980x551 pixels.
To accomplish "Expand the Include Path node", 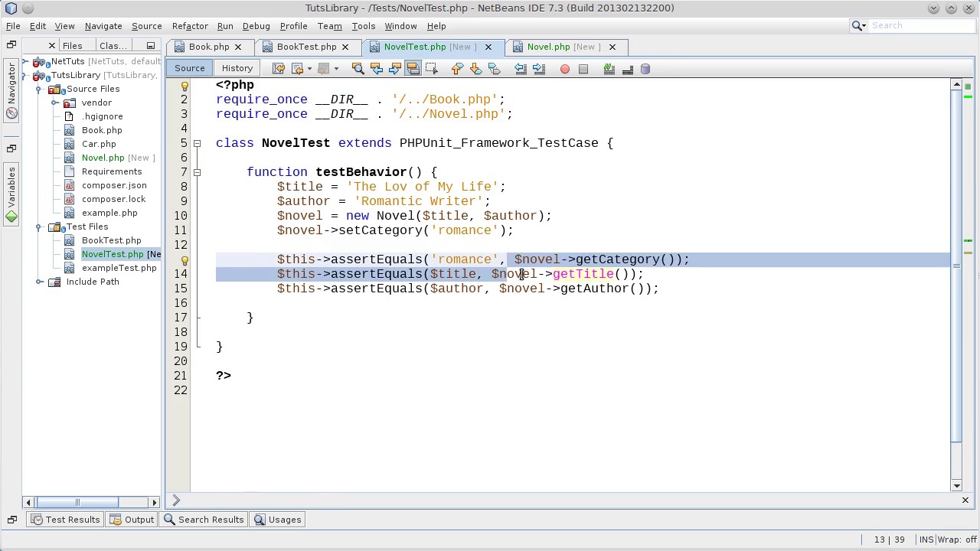I will point(39,282).
